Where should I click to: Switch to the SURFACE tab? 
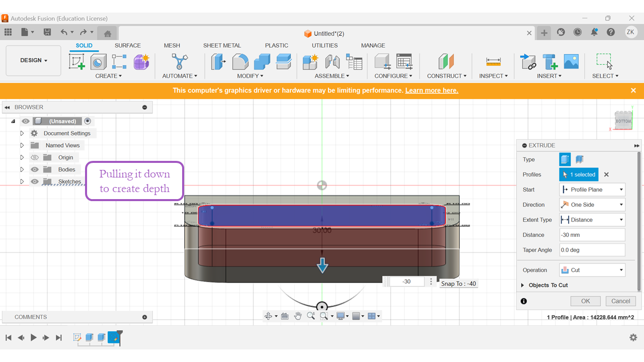point(128,45)
